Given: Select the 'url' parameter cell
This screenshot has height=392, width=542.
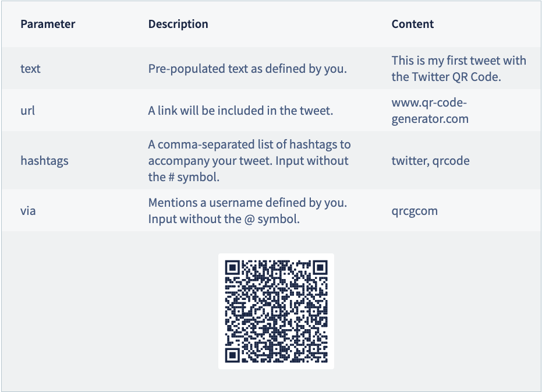Looking at the screenshot, I should click(x=28, y=110).
